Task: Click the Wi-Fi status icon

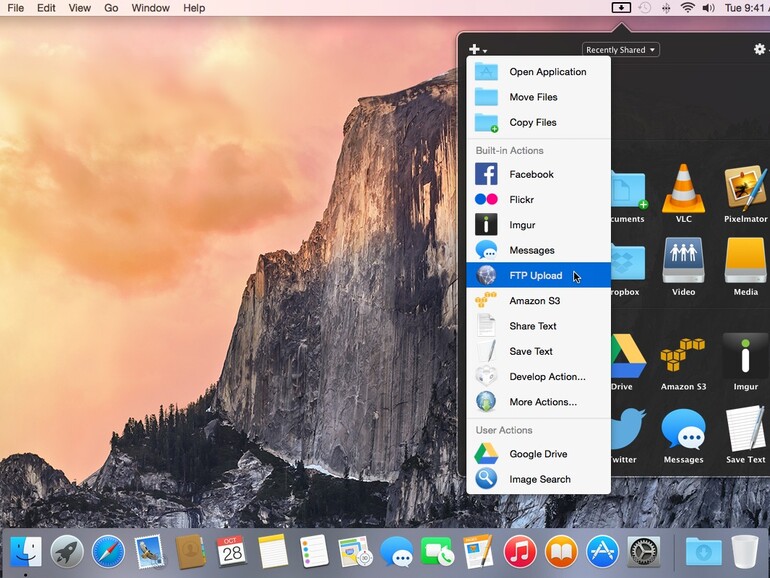Action: click(687, 8)
